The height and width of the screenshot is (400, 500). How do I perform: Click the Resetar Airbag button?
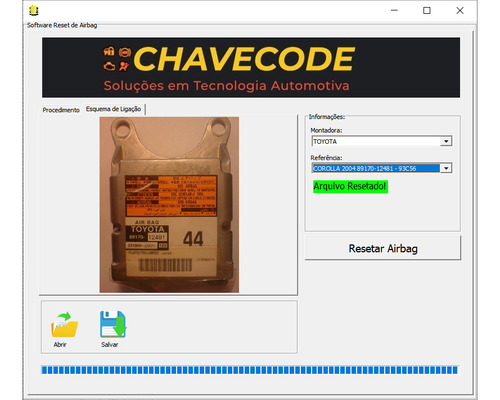coord(383,248)
